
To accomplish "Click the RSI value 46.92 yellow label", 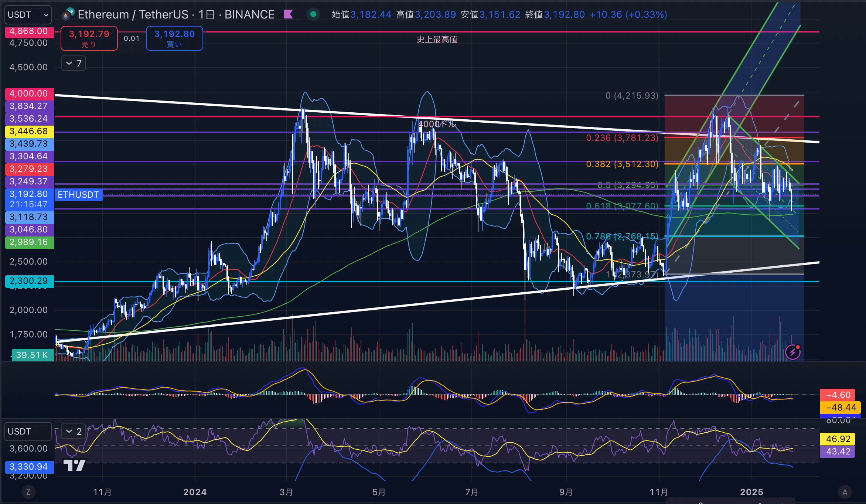I will pos(838,439).
